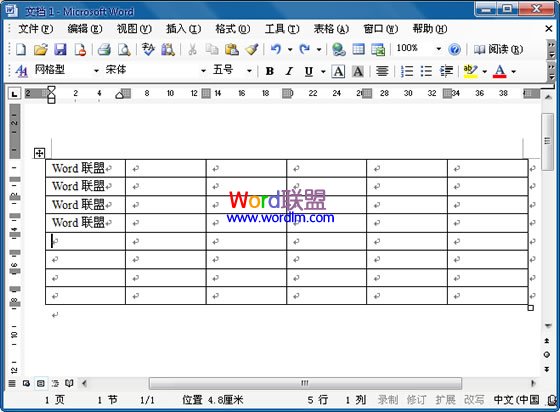Click the table move handle
Viewport: 560px width, 412px height.
pyautogui.click(x=39, y=154)
